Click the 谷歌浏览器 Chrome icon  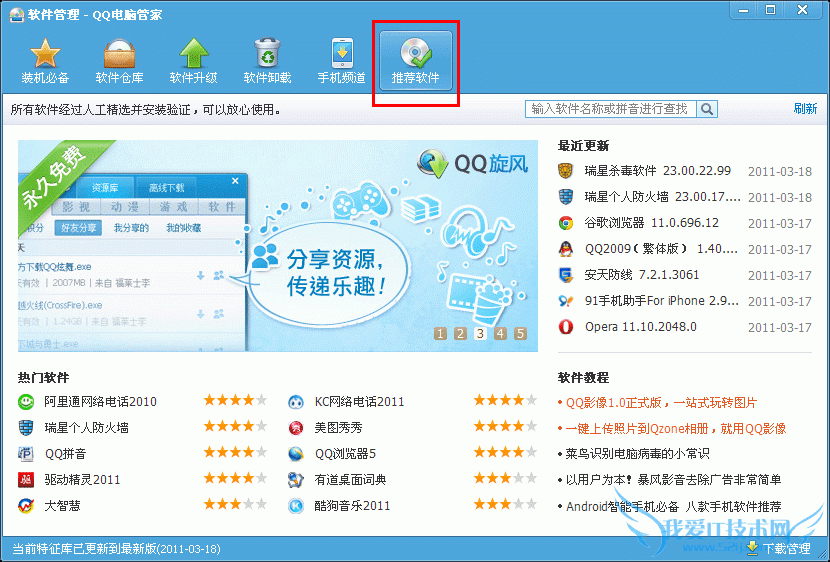tap(566, 223)
